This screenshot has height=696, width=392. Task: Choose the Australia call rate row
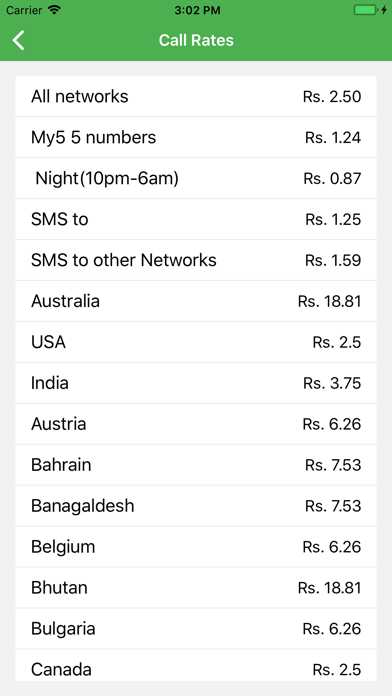pos(196,301)
